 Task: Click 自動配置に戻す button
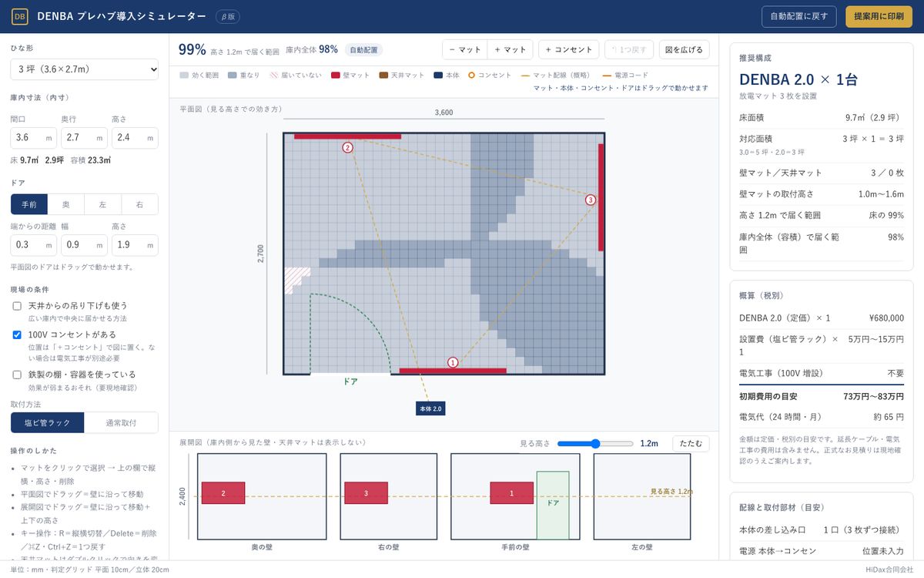tap(799, 16)
